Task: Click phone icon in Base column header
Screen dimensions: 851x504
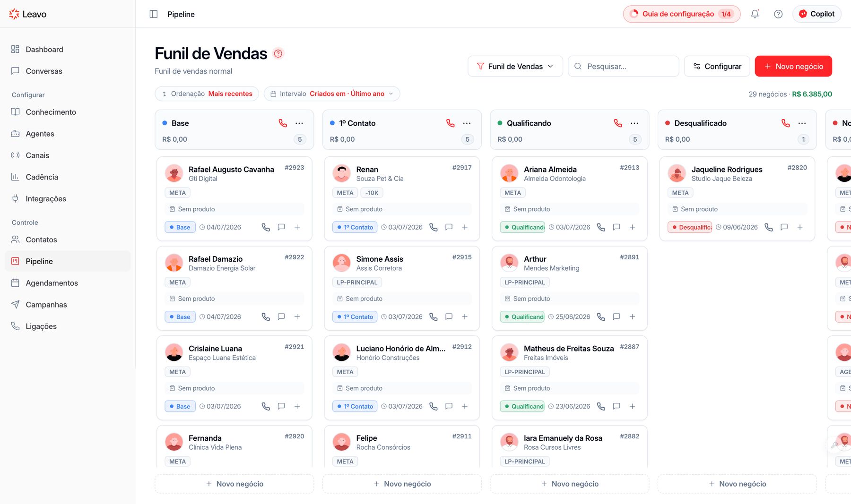Action: pyautogui.click(x=283, y=123)
